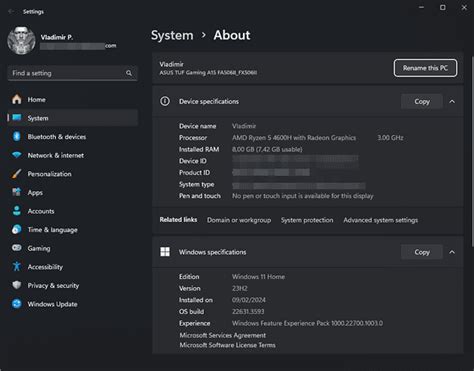The image size is (474, 371).
Task: Open Microsoft Services Agreement link
Action: (x=223, y=335)
